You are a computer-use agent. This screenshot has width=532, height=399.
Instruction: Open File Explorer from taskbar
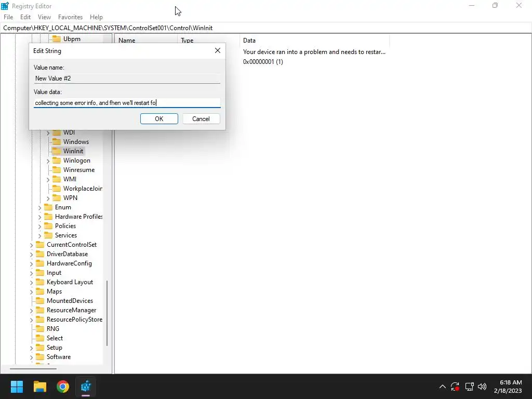(40, 387)
